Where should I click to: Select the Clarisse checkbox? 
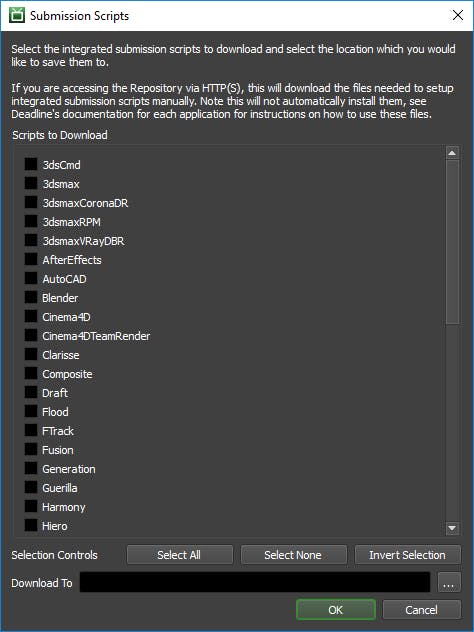(31, 354)
